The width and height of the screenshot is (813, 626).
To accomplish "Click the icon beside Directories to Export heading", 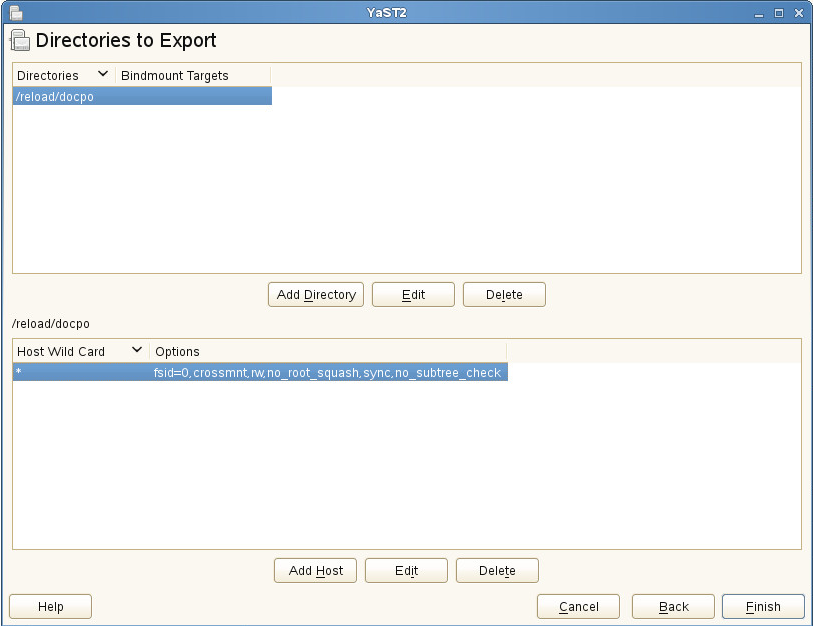I will click(x=20, y=41).
